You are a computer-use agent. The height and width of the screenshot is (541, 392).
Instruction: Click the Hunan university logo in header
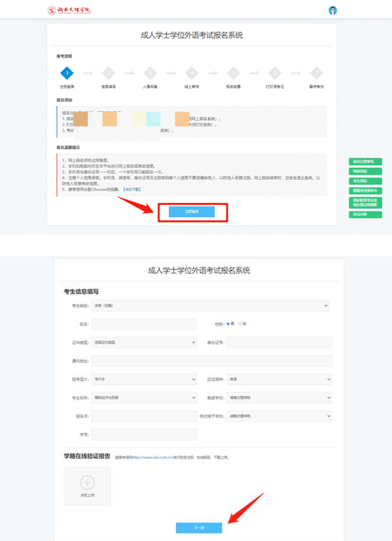pyautogui.click(x=69, y=10)
